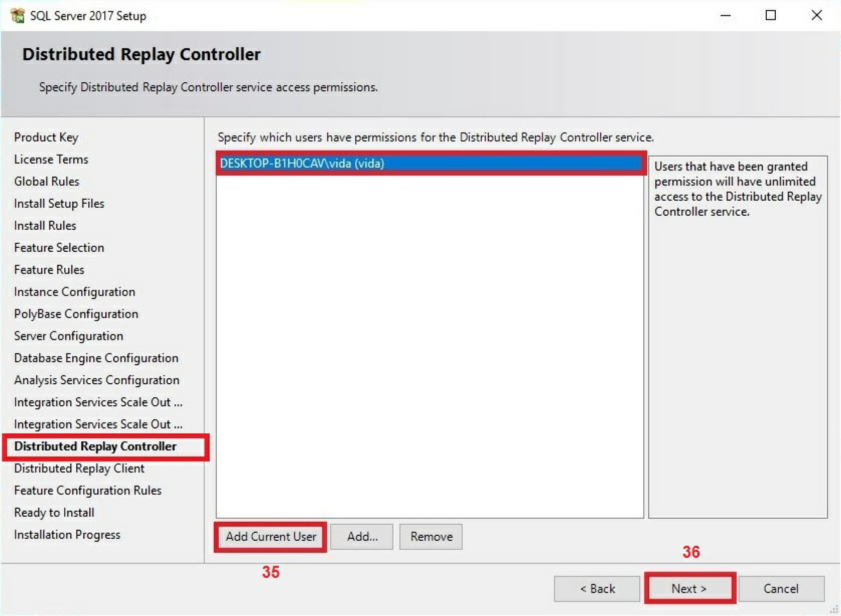Click the users permissions description panel
The width and height of the screenshot is (841, 616).
click(x=738, y=337)
